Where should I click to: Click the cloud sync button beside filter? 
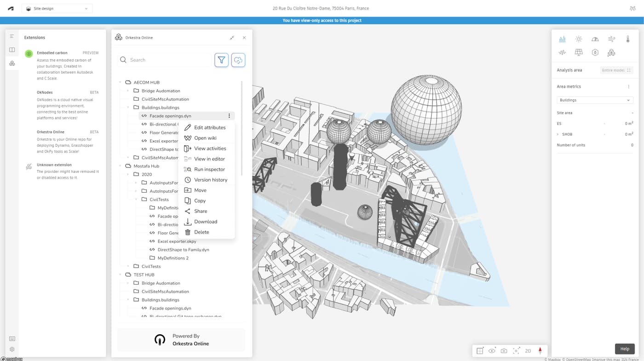pyautogui.click(x=238, y=60)
